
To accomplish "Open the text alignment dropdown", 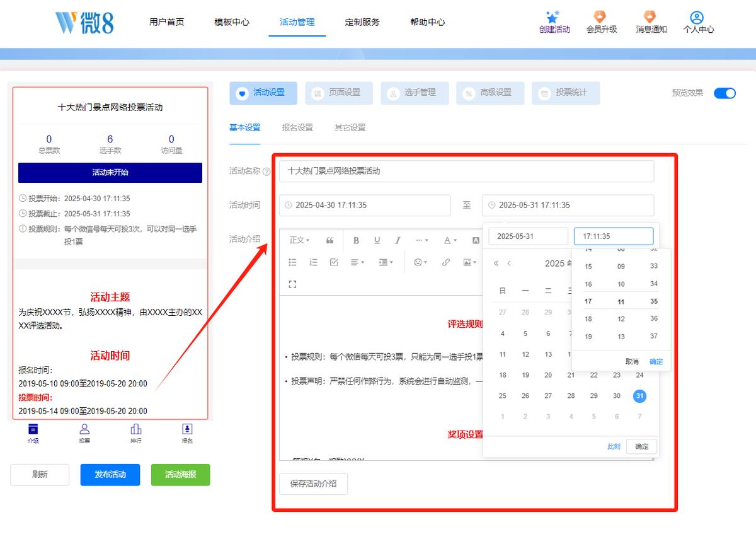I will pos(357,262).
